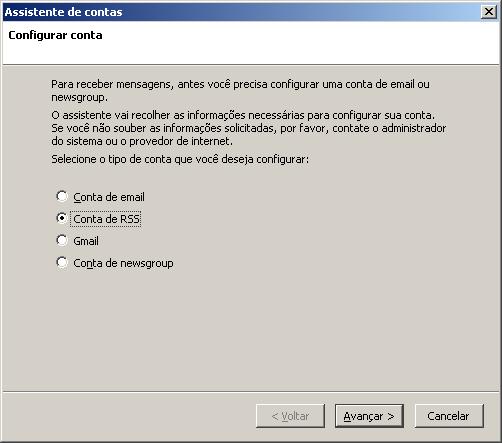Viewport: 502px width, 443px height.
Task: Select the Conta de RSS radio button
Action: point(62,219)
